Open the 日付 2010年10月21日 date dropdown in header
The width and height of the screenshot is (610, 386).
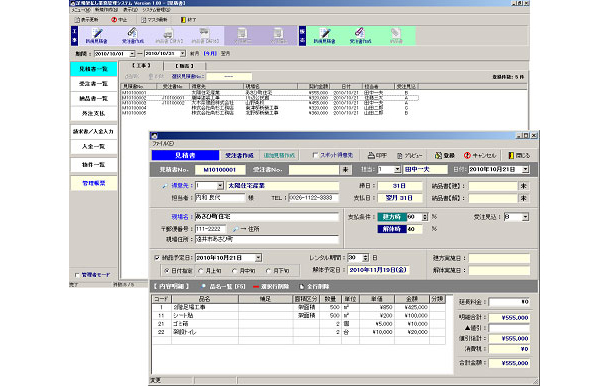(526, 170)
